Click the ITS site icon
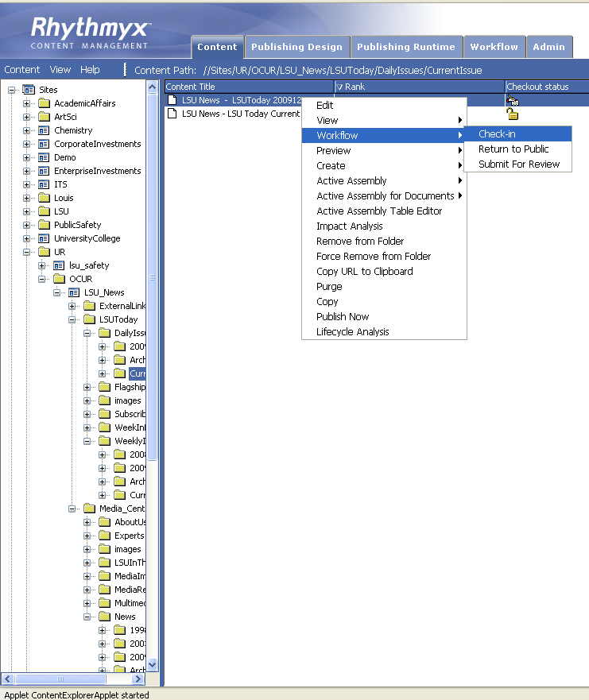589x700 pixels. (x=44, y=184)
